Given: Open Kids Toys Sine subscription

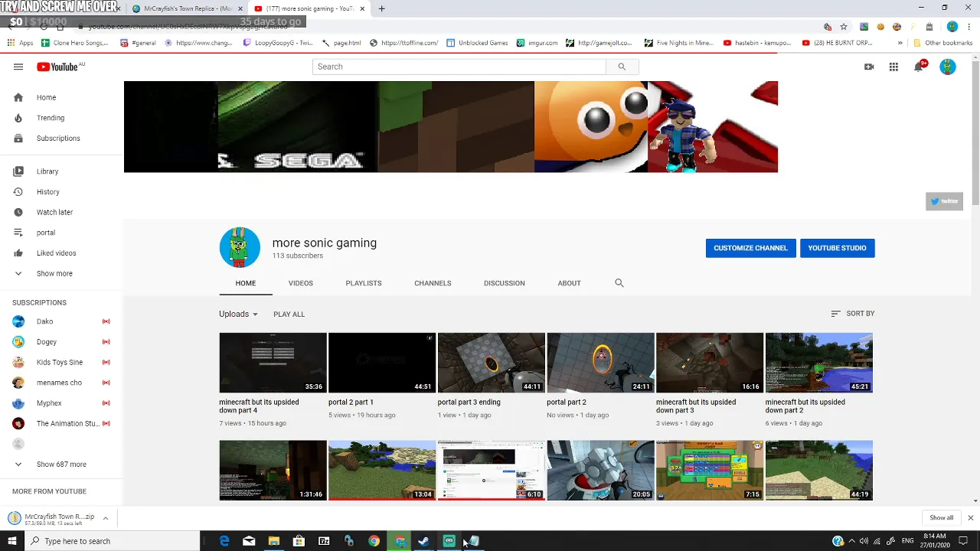Looking at the screenshot, I should point(61,362).
